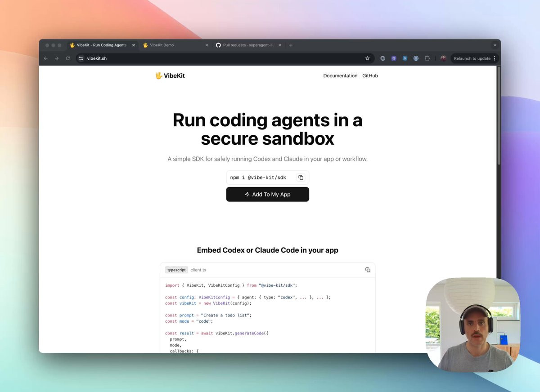Go back using the browser back arrow
This screenshot has height=392, width=540.
point(45,58)
